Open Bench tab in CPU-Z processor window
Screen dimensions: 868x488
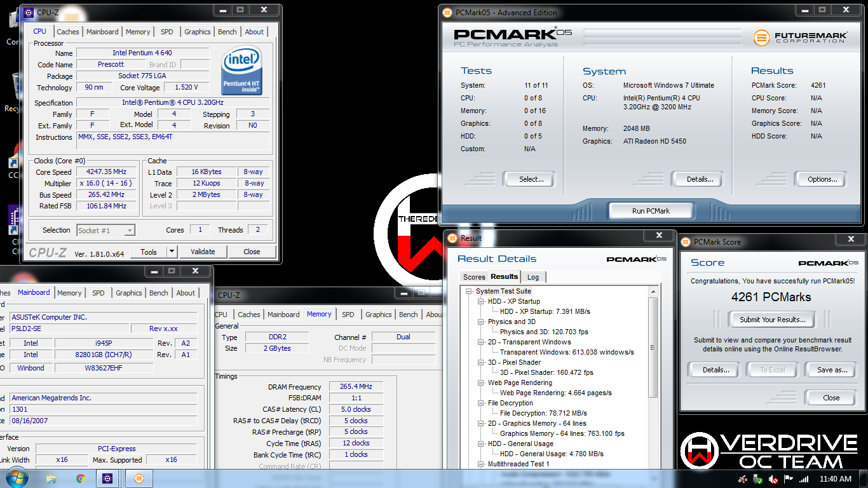pyautogui.click(x=227, y=32)
